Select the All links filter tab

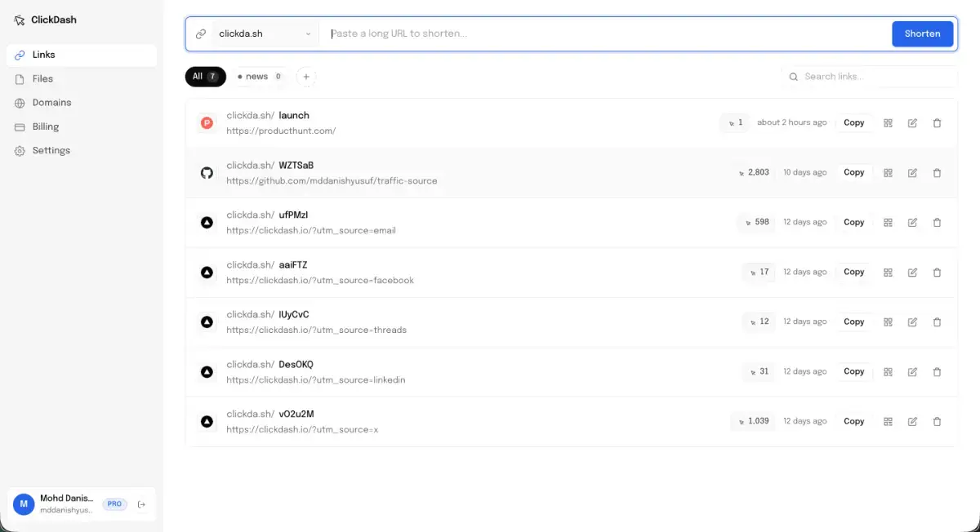(x=205, y=77)
